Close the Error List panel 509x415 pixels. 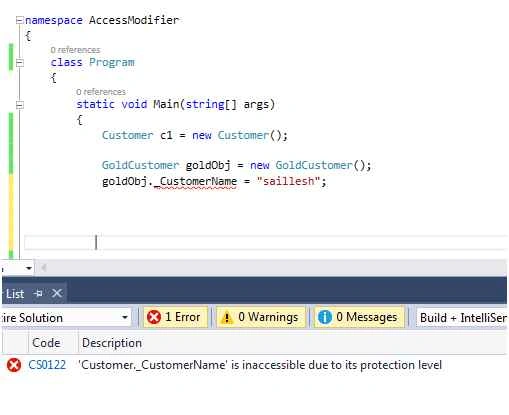[x=57, y=293]
